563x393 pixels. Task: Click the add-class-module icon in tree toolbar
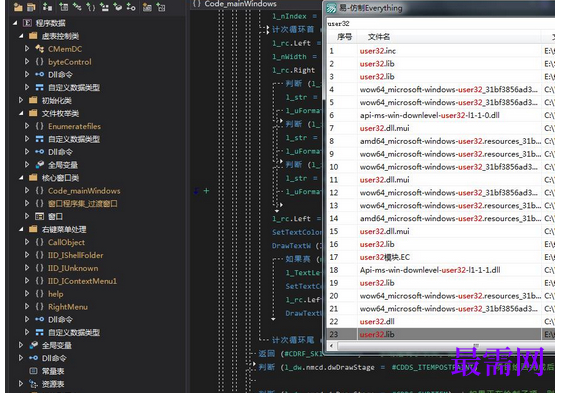tap(77, 7)
